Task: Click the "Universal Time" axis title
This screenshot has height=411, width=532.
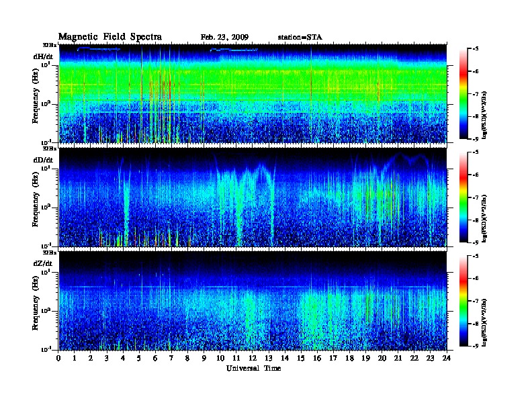Action: coord(253,368)
